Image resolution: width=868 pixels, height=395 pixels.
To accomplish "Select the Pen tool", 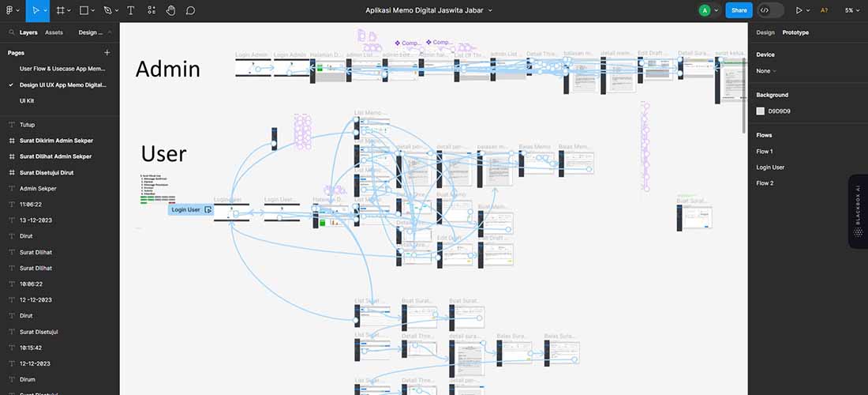I will tap(107, 10).
